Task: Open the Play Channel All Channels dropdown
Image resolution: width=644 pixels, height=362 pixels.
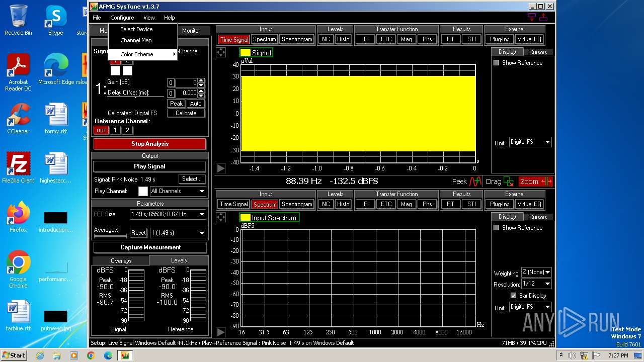Action: pos(178,191)
